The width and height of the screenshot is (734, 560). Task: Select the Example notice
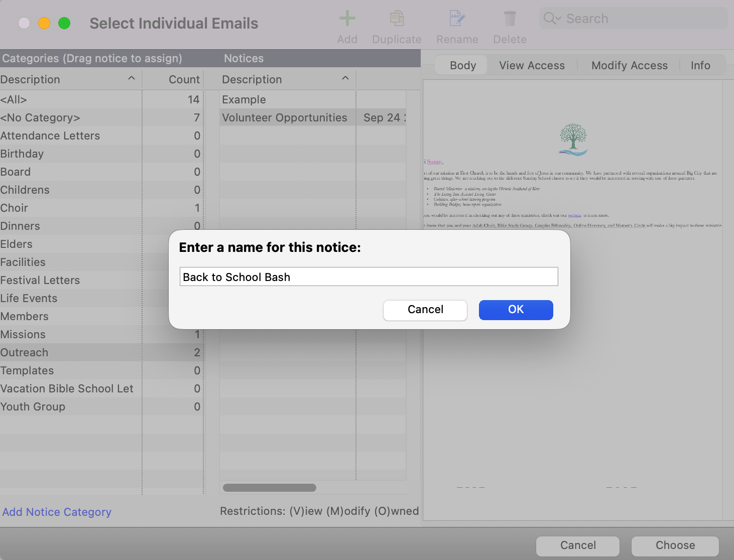click(312, 99)
